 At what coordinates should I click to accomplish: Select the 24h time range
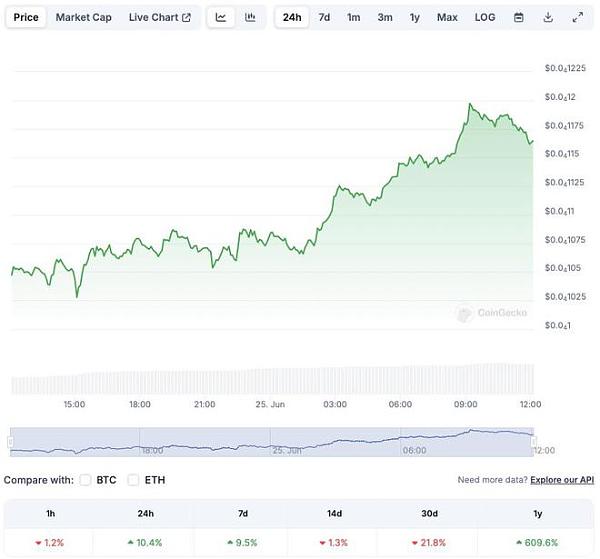292,18
